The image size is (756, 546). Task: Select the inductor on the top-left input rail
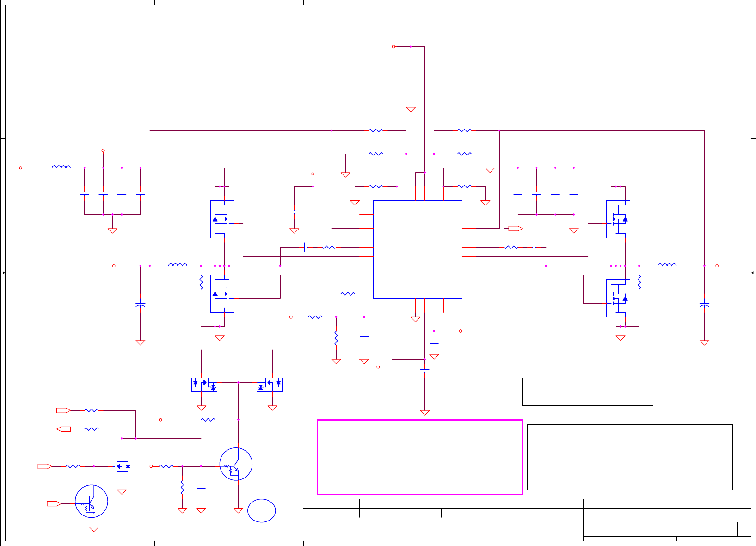tap(61, 167)
